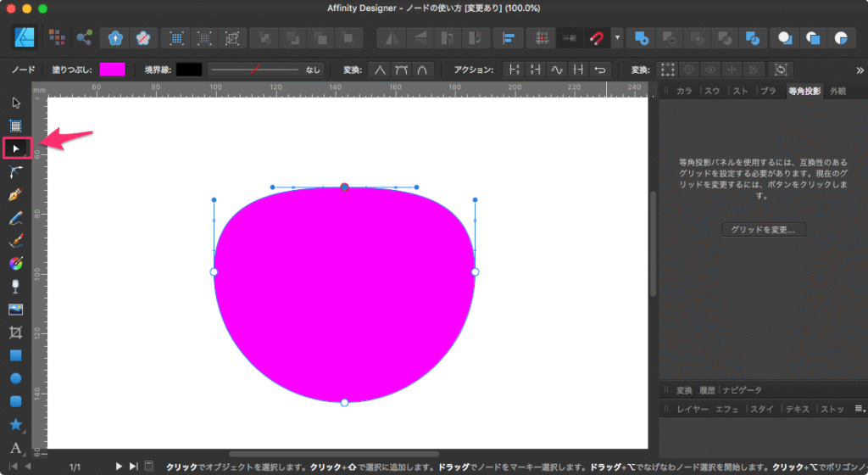Choose the Crop tool
Screen dimensions: 868x475
click(x=15, y=332)
